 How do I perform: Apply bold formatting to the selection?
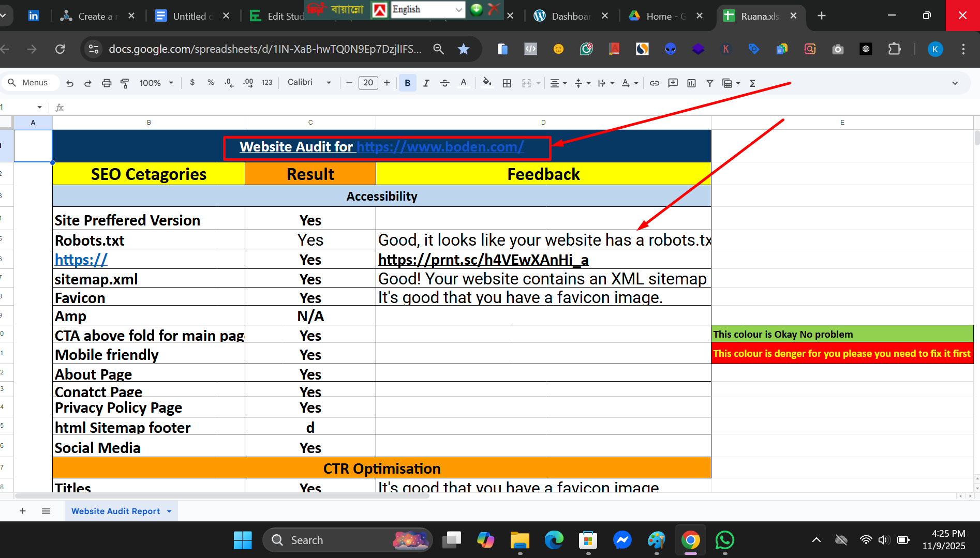click(x=407, y=83)
